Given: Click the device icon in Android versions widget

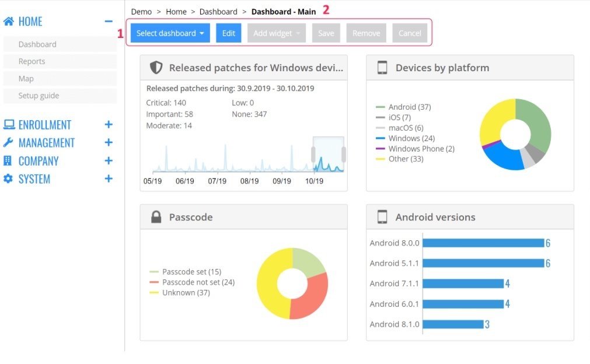Looking at the screenshot, I should tap(382, 217).
